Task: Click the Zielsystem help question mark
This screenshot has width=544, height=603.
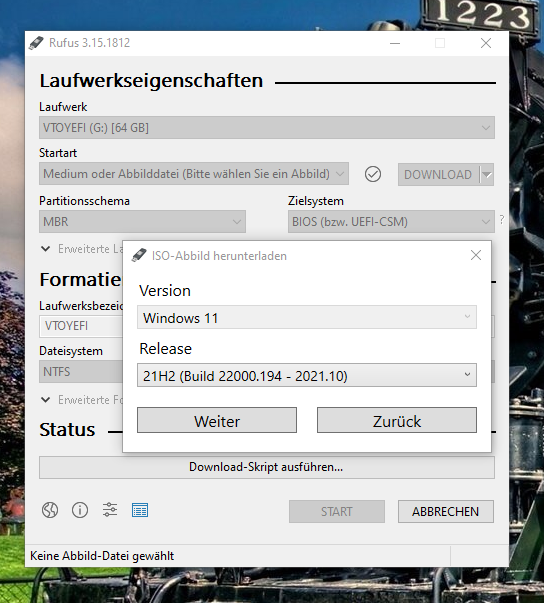Action: [502, 220]
